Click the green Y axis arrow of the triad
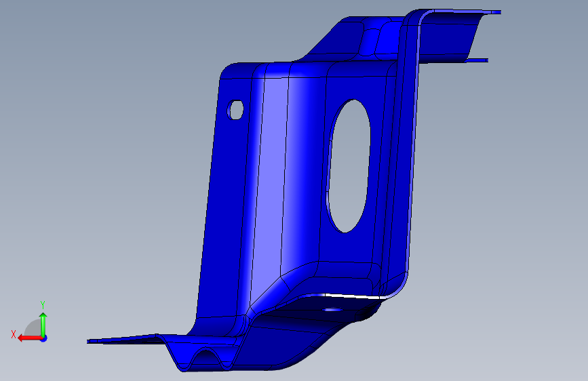Viewport: 588px width, 381px height. tap(43, 324)
